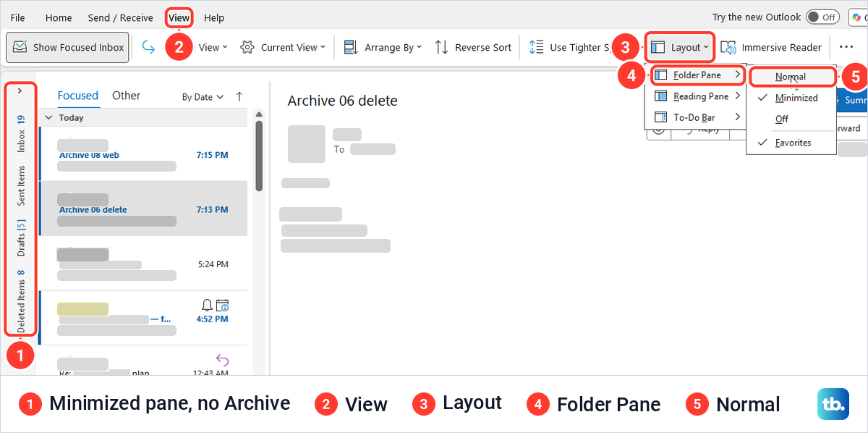Screen dimensions: 868x433
Task: Click the Archive 06 delete reading pane heading
Action: [343, 101]
